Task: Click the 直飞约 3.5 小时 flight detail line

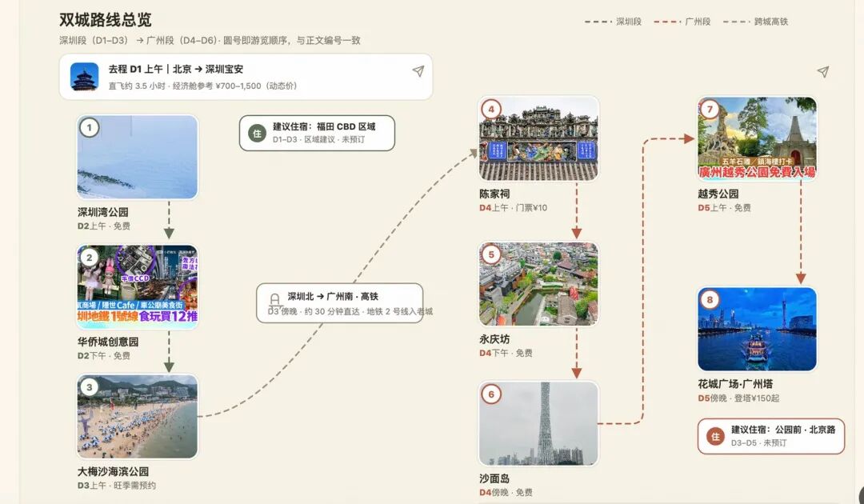Action: 202,86
